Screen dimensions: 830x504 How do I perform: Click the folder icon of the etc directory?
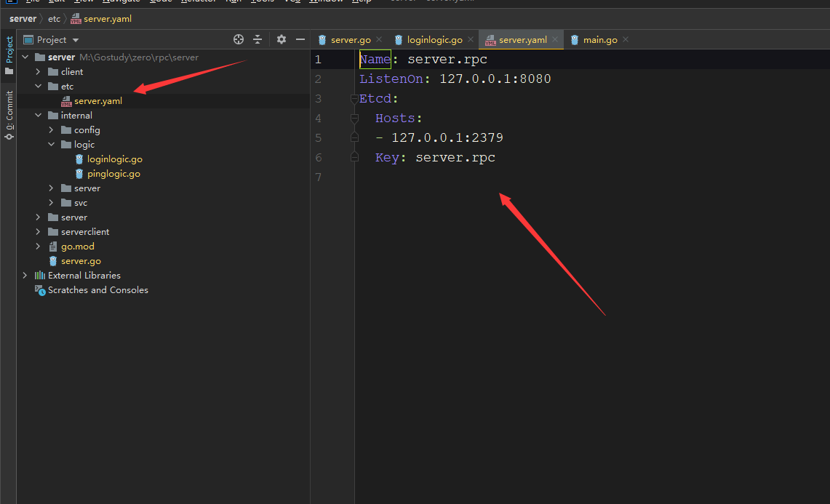pyautogui.click(x=53, y=87)
